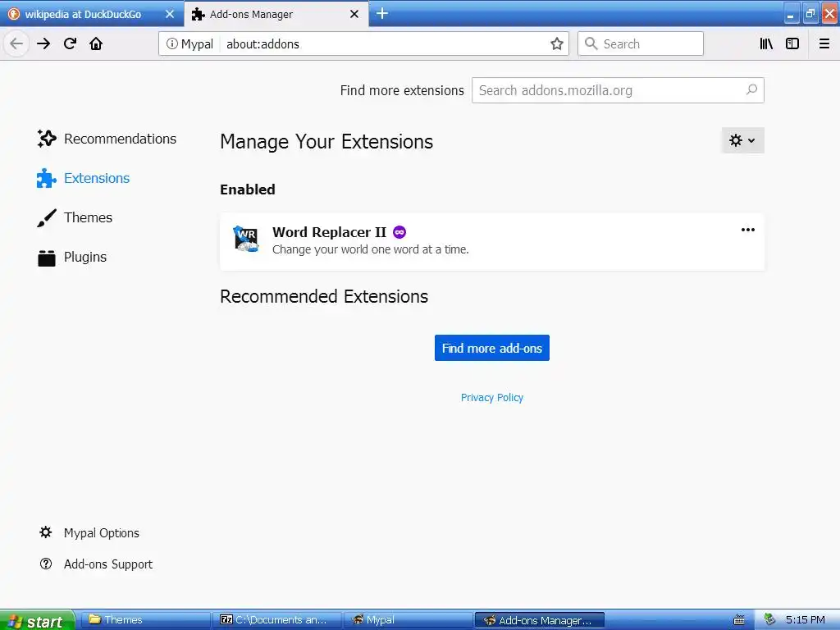Open the hamburger application menu
This screenshot has height=630, width=840.
pos(824,44)
